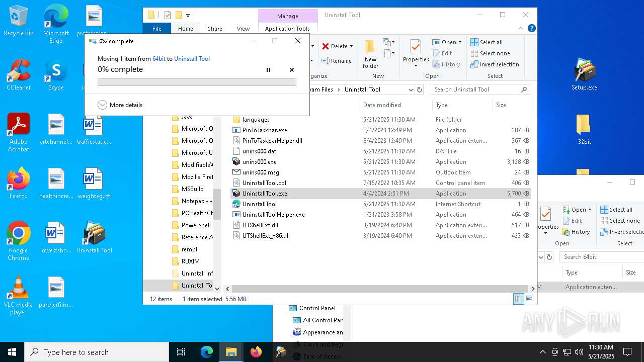This screenshot has height=362, width=644.
Task: Click the move progress bar
Action: click(197, 82)
